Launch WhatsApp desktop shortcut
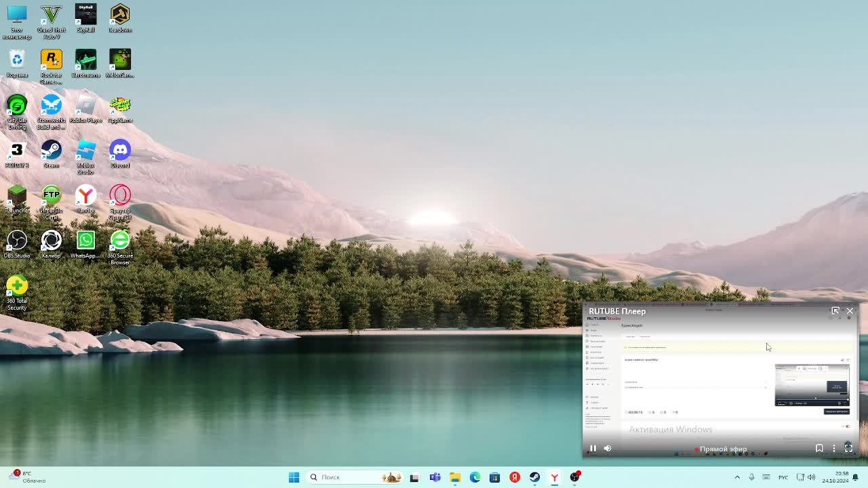This screenshot has width=868, height=488. [85, 244]
